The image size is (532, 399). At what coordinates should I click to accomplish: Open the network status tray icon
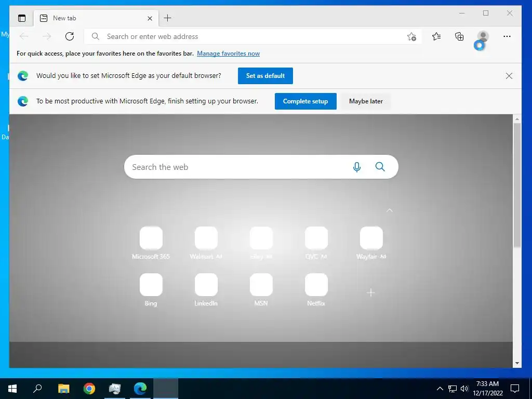coord(453,389)
